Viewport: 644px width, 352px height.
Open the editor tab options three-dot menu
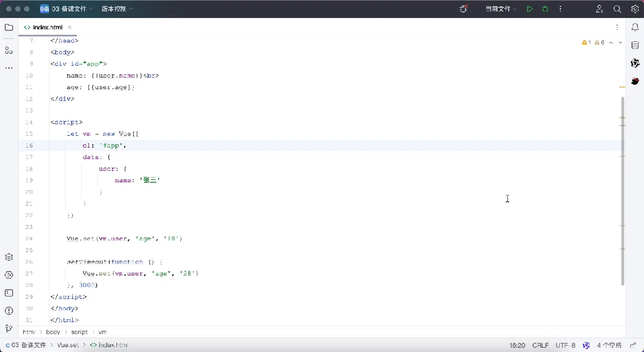(x=617, y=27)
